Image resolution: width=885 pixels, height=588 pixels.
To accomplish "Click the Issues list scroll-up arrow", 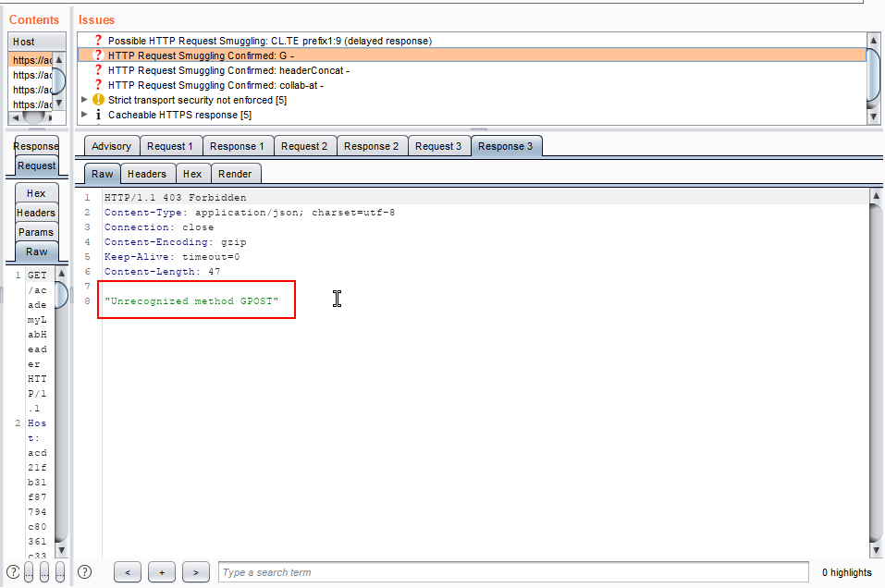I will point(873,40).
